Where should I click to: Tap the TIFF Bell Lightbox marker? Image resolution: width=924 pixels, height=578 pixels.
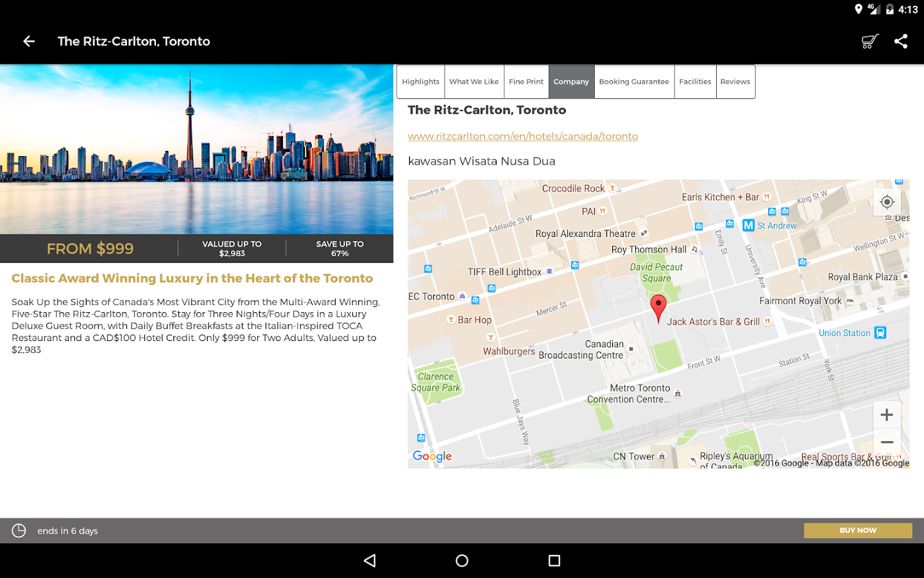(549, 272)
